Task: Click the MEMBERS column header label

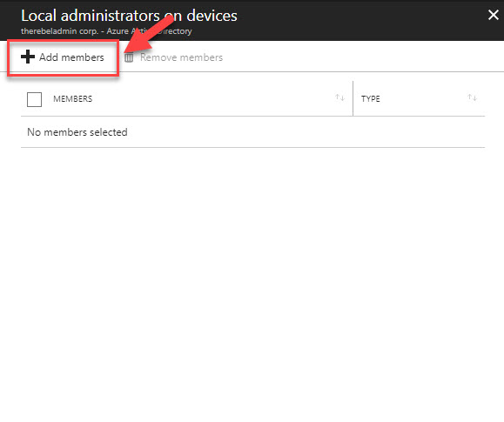Action: [x=72, y=98]
